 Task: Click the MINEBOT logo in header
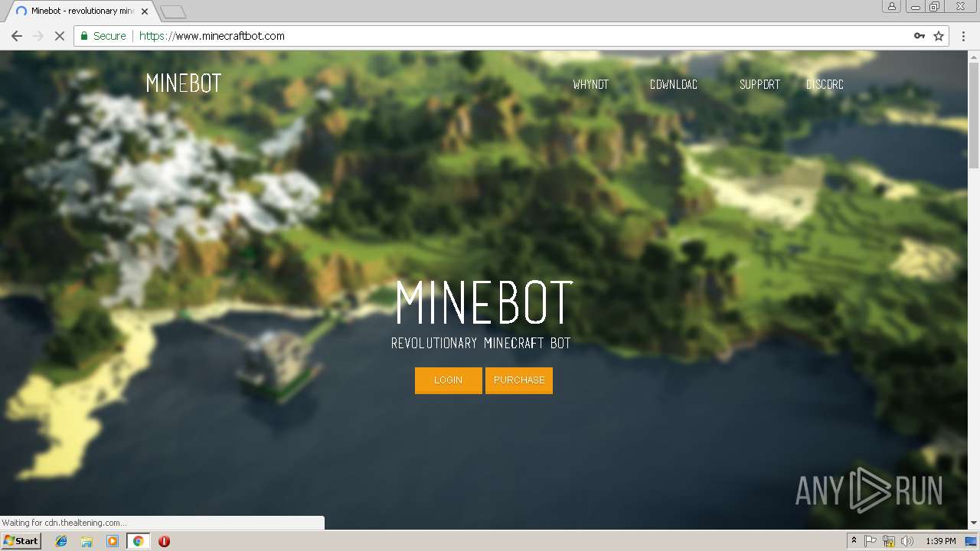[184, 83]
